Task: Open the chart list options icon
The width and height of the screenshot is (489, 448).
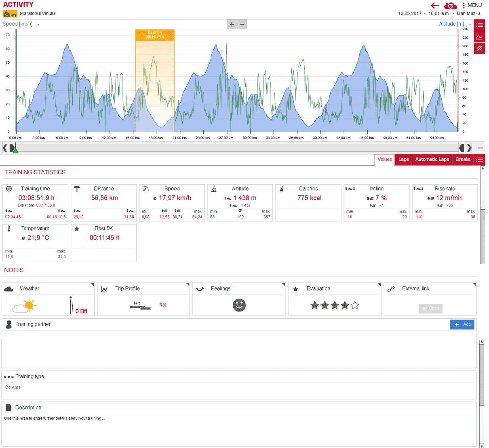Action: pyautogui.click(x=479, y=25)
